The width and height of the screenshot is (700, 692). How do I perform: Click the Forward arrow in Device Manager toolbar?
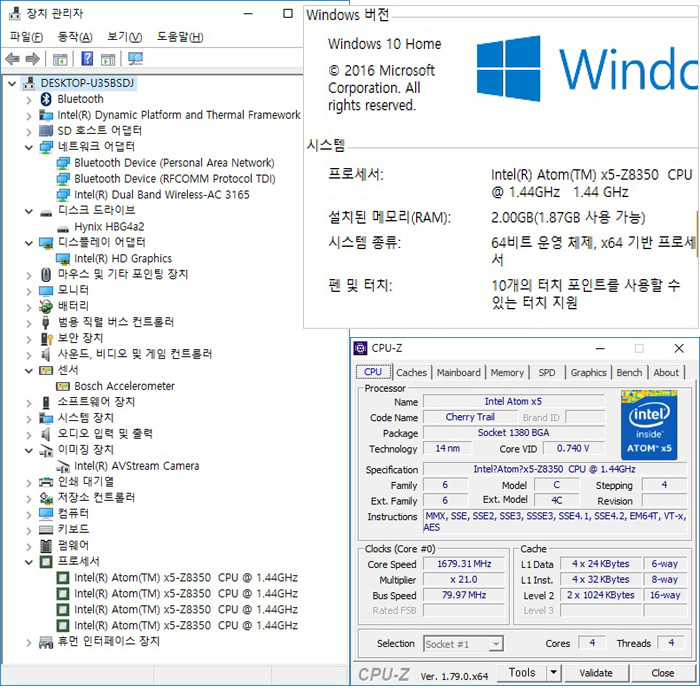point(33,59)
